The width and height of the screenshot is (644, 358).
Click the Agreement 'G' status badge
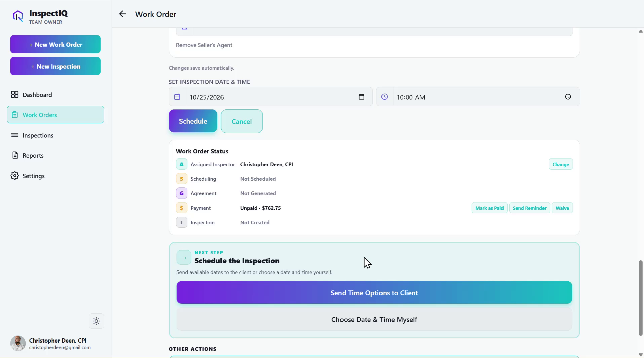coord(182,193)
